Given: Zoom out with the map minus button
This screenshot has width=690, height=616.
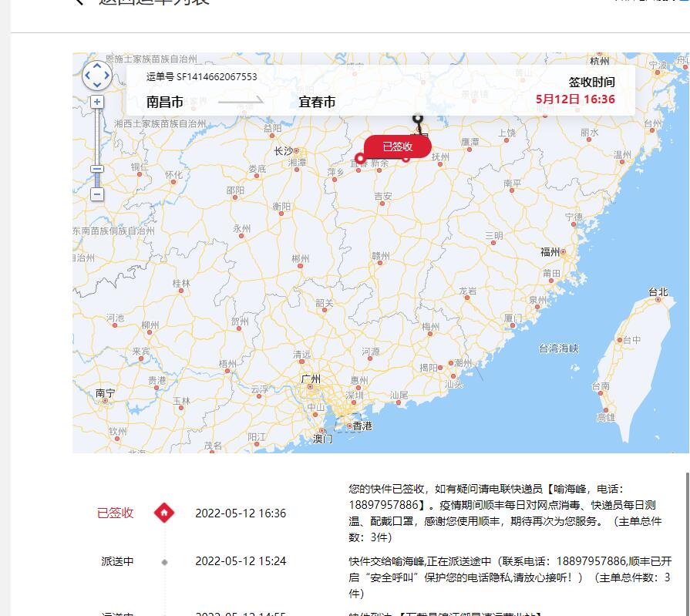Looking at the screenshot, I should point(97,194).
